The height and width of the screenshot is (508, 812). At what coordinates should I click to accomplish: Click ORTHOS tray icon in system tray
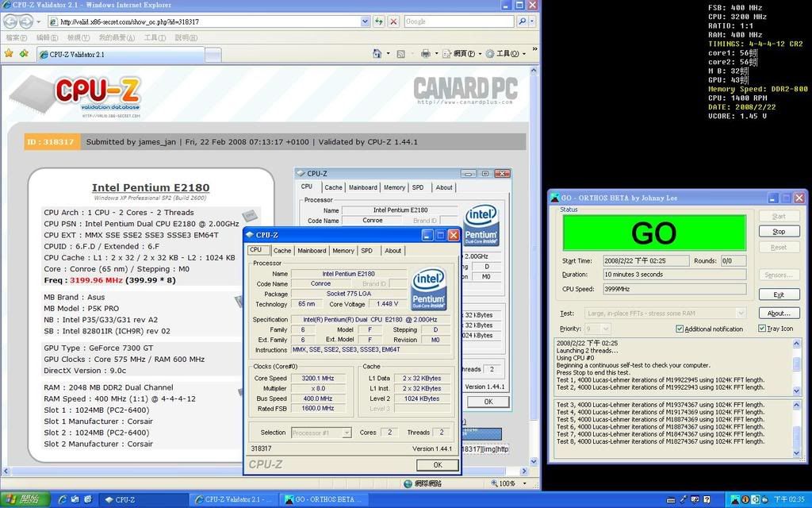click(735, 500)
